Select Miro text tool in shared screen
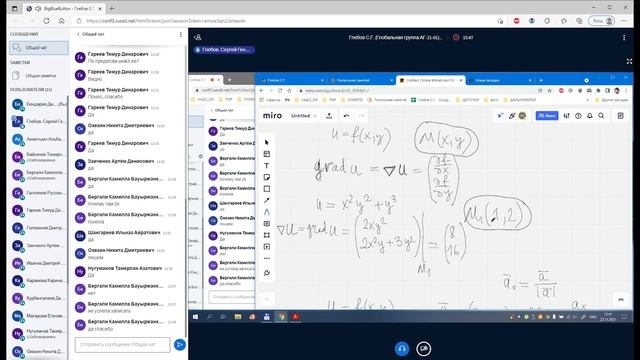640x360 pixels. tap(267, 166)
